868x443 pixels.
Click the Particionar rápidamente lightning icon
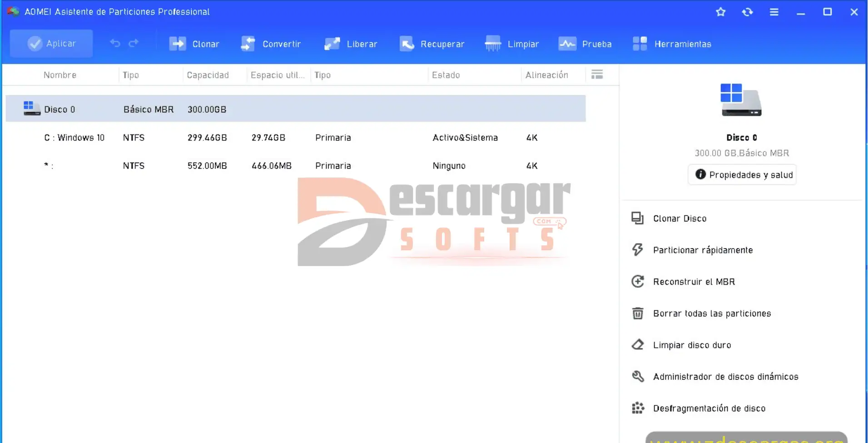(638, 250)
